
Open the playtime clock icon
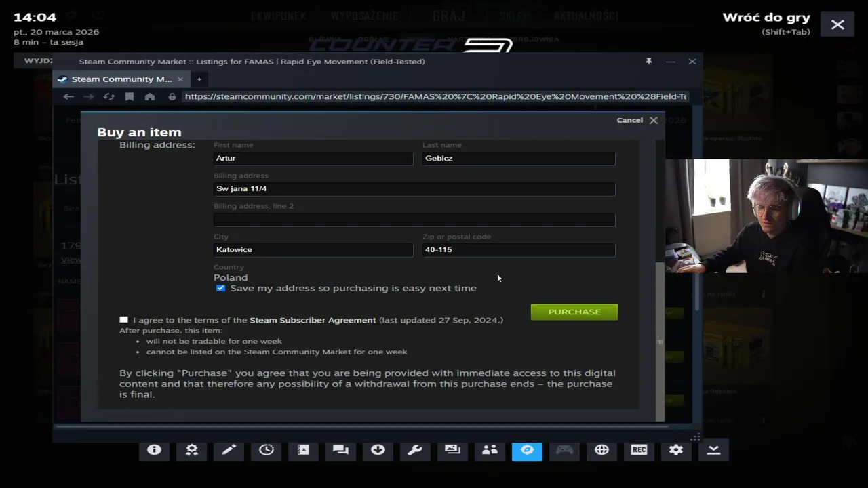(266, 450)
